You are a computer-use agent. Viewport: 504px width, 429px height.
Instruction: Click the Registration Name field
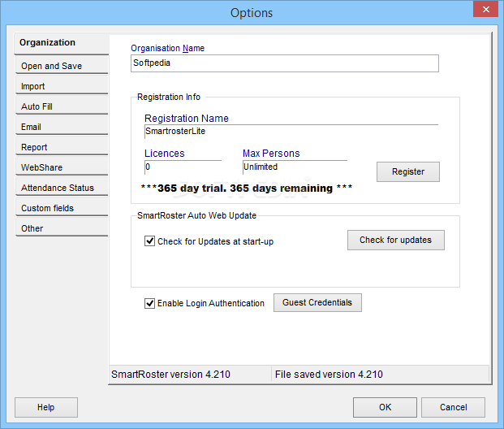click(291, 132)
